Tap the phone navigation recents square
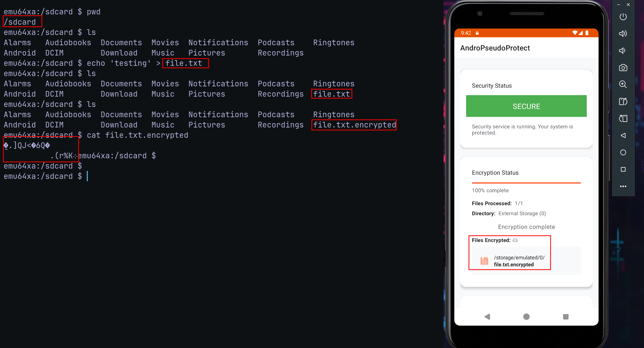 pos(566,317)
